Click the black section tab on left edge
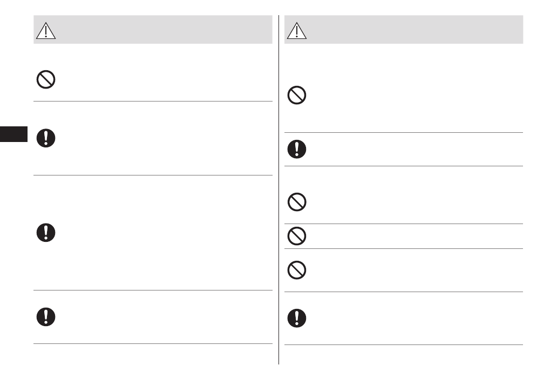557x392 pixels. click(13, 134)
